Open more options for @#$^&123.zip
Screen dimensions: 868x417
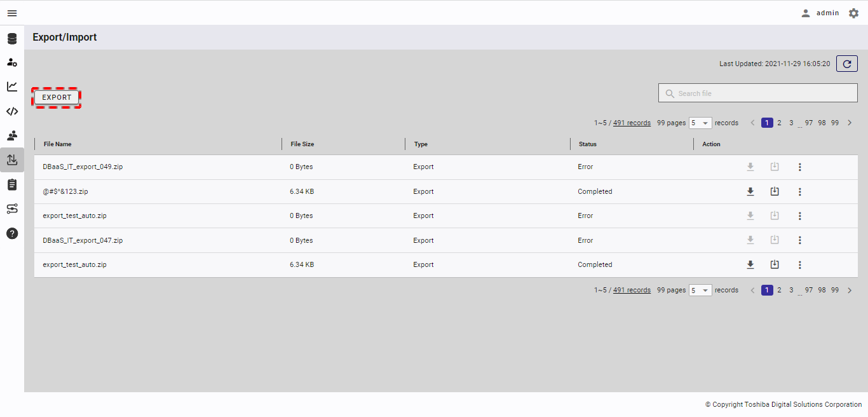[800, 191]
